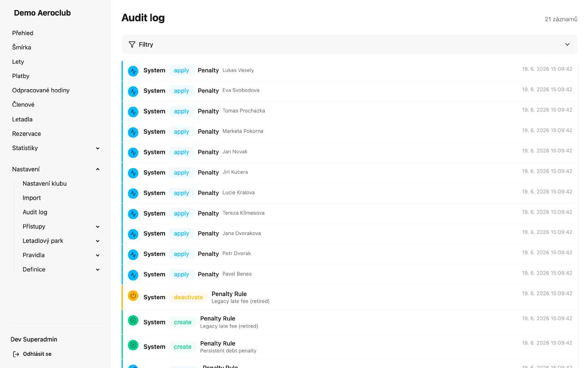Expand the Pravidla submenu chevron
This screenshot has height=368, width=588.
pyautogui.click(x=98, y=255)
